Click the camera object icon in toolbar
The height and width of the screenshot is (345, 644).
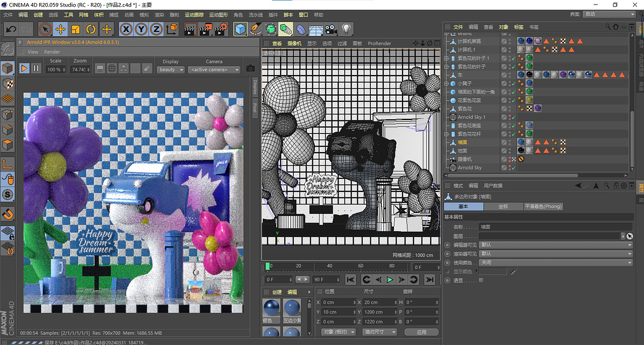point(331,29)
